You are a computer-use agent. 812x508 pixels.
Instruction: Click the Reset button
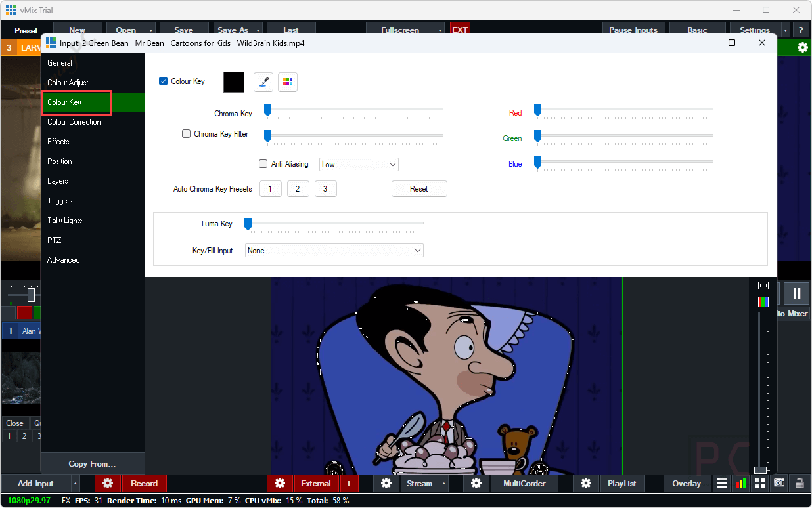(x=419, y=189)
